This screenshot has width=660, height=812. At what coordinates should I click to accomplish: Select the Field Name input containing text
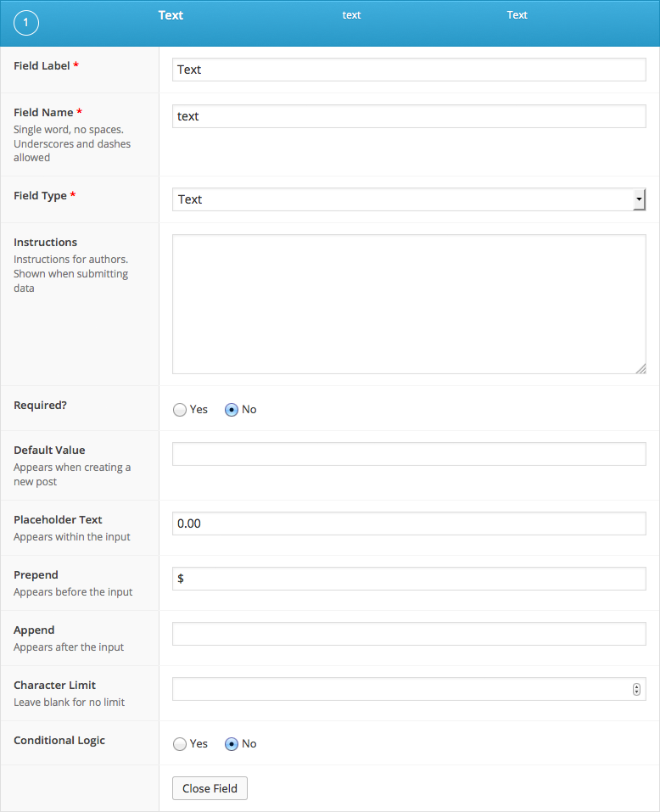click(x=409, y=116)
